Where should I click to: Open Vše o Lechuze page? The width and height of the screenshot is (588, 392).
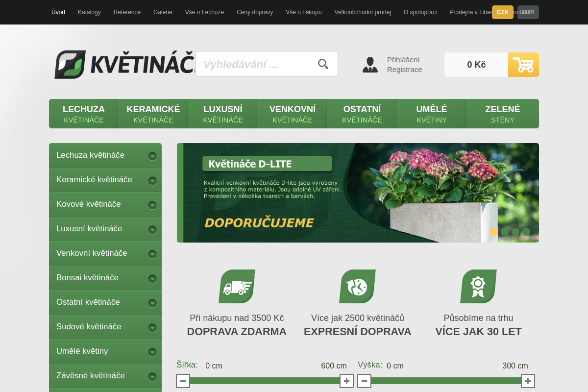pos(204,12)
